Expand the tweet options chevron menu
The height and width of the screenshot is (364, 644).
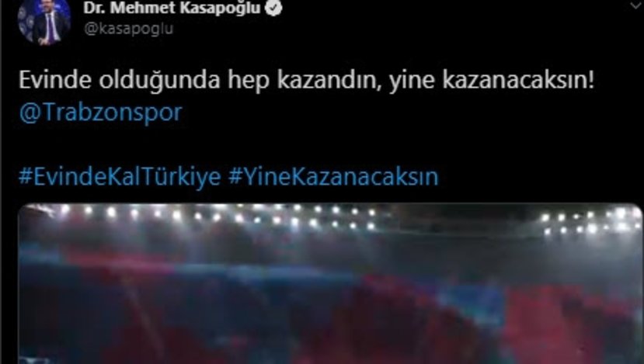pyautogui.click(x=635, y=5)
